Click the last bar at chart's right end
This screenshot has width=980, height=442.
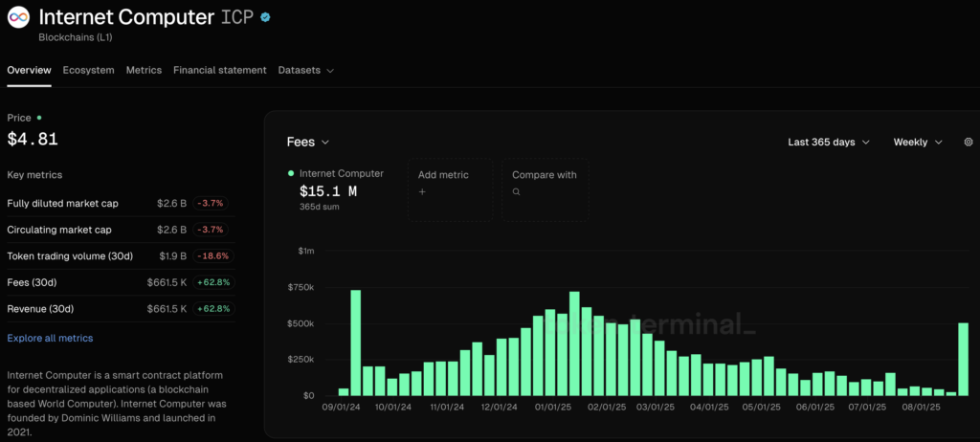pos(963,359)
